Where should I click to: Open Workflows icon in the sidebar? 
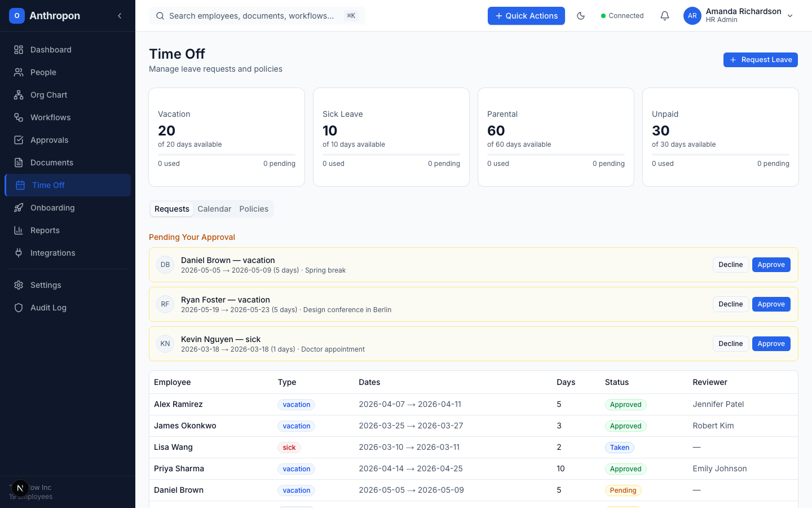tap(19, 117)
